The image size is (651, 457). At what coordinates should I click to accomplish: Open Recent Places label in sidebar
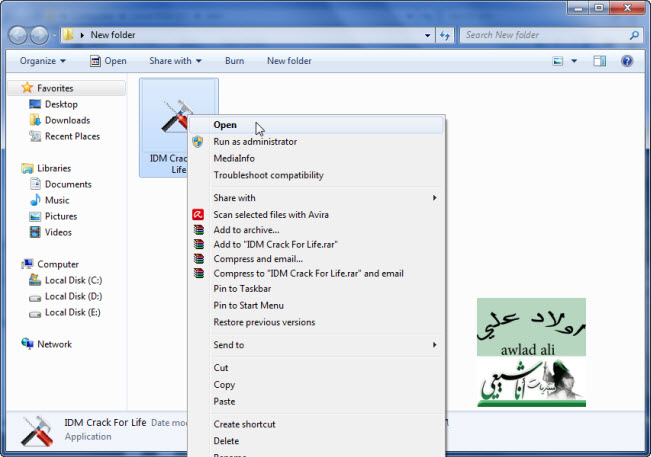72,136
